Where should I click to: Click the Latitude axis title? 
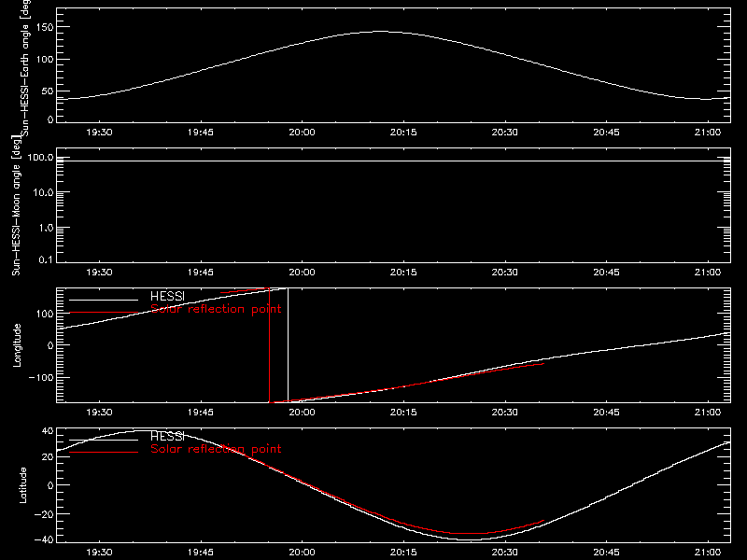[22, 485]
